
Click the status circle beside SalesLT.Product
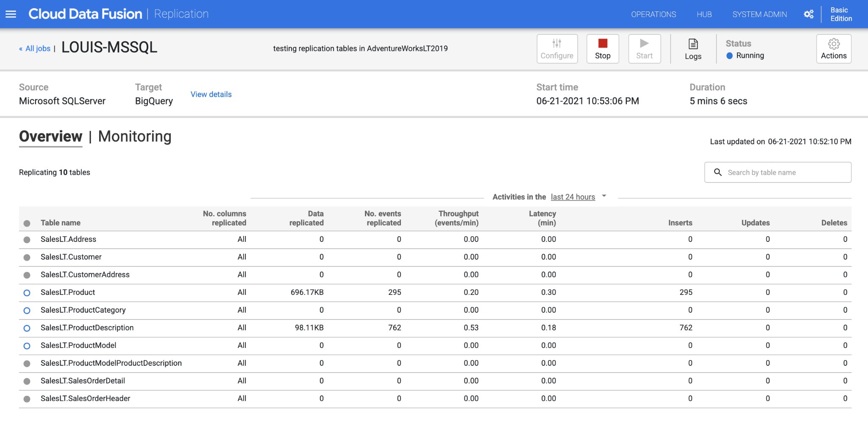point(27,293)
